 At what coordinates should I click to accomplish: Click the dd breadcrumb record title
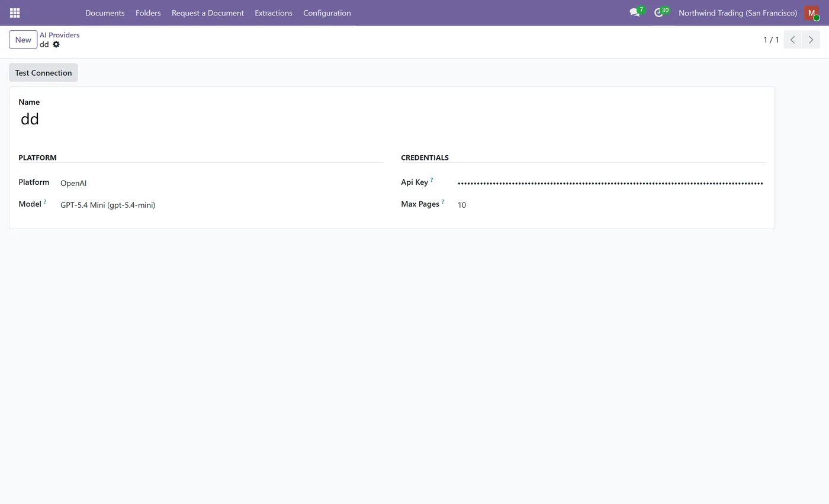click(x=44, y=44)
